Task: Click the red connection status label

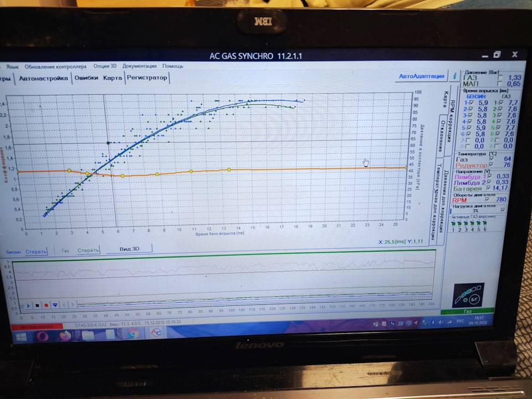Action: (x=37, y=326)
